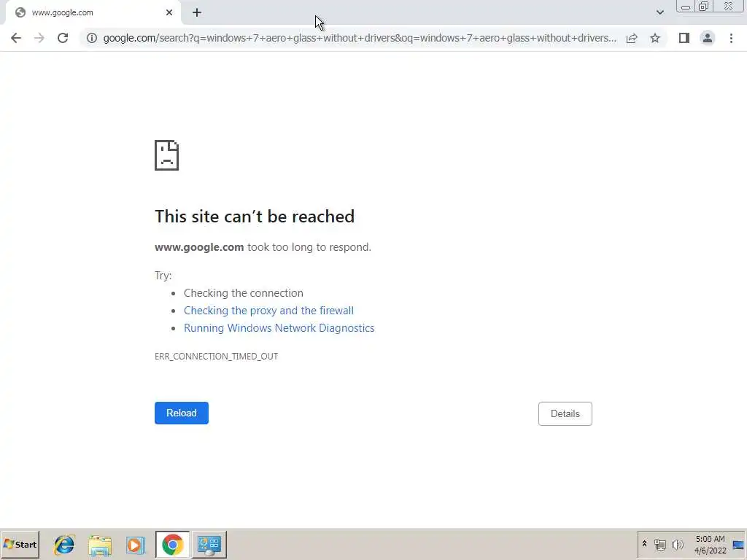Click the Details button

[565, 414]
